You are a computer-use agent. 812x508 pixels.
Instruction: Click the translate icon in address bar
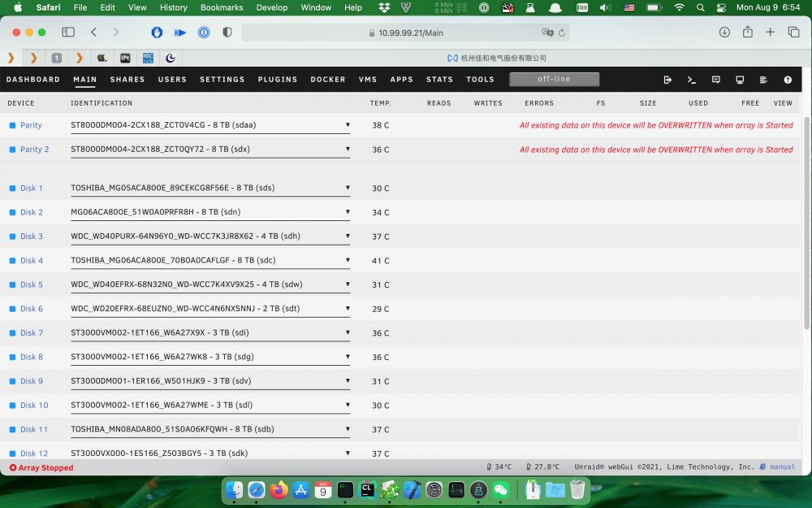(x=547, y=33)
